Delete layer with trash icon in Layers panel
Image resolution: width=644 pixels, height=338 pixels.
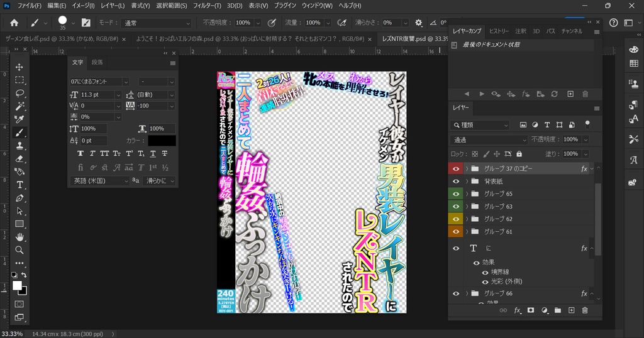point(585,310)
